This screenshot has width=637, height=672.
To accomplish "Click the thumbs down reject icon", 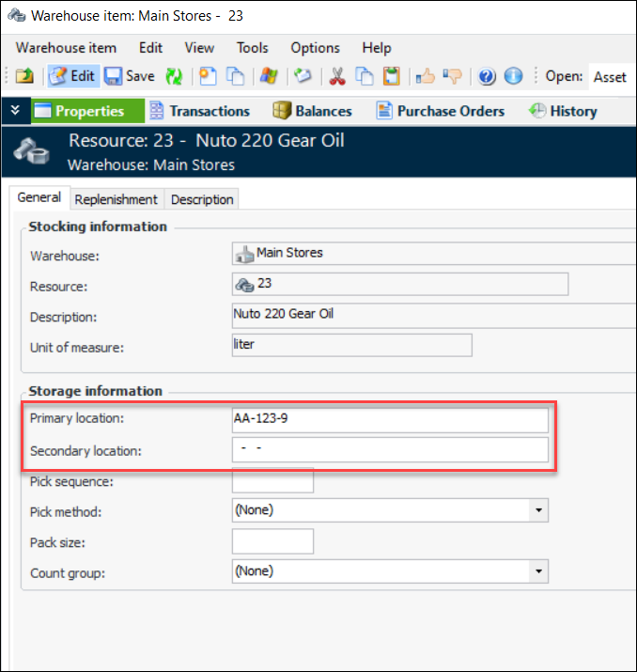I will [x=452, y=76].
